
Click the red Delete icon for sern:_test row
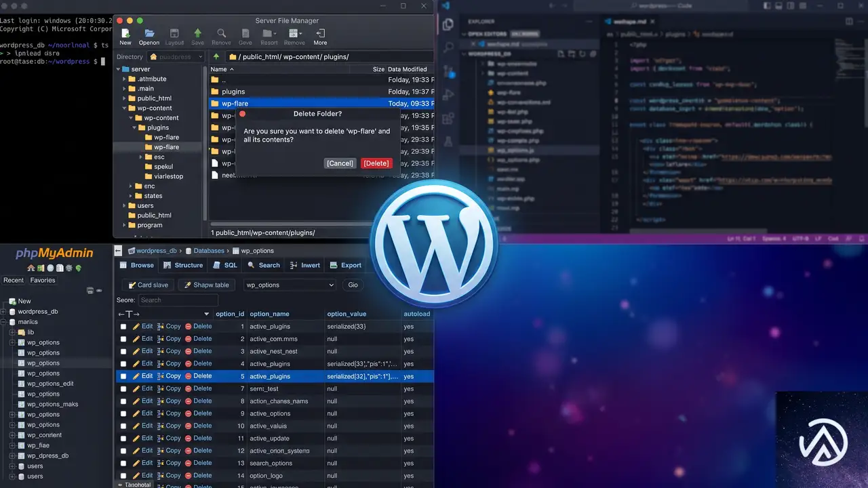tap(188, 388)
